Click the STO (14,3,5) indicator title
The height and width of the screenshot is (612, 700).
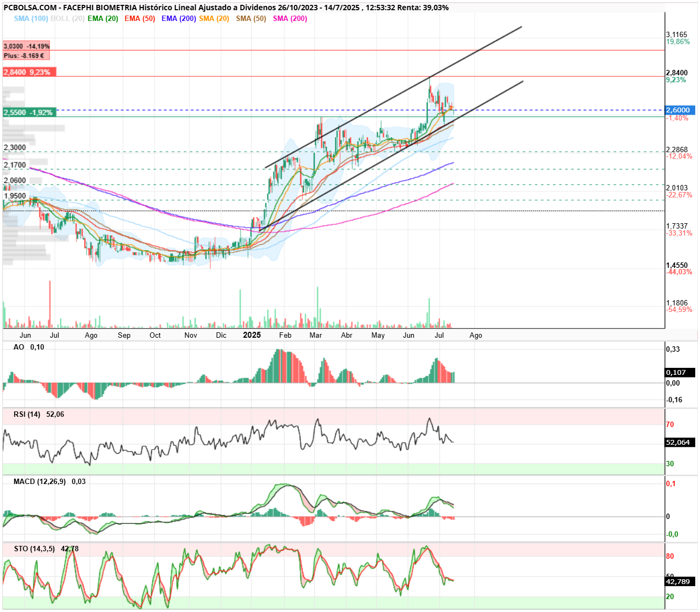pos(34,549)
